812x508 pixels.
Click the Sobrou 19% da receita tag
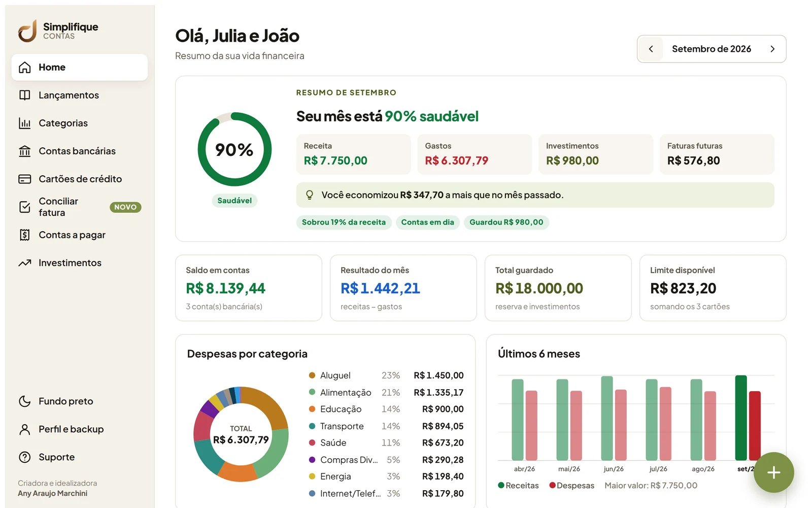[344, 223]
